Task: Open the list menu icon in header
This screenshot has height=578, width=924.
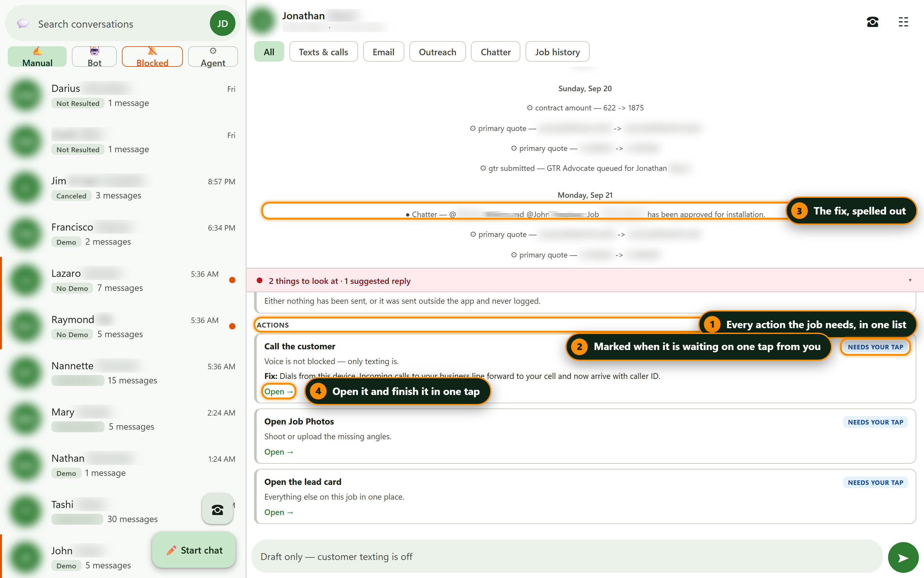Action: (903, 22)
